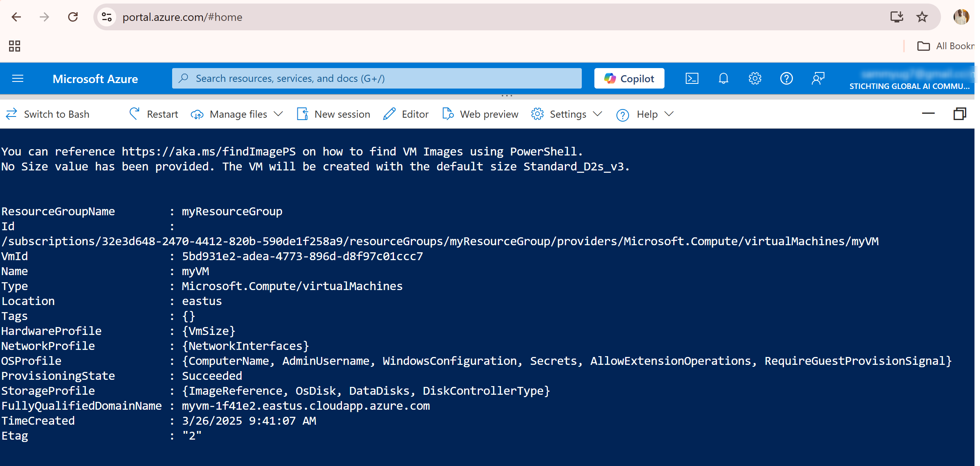Open Azure portal settings gear
Image resolution: width=980 pixels, height=466 pixels.
pos(755,78)
